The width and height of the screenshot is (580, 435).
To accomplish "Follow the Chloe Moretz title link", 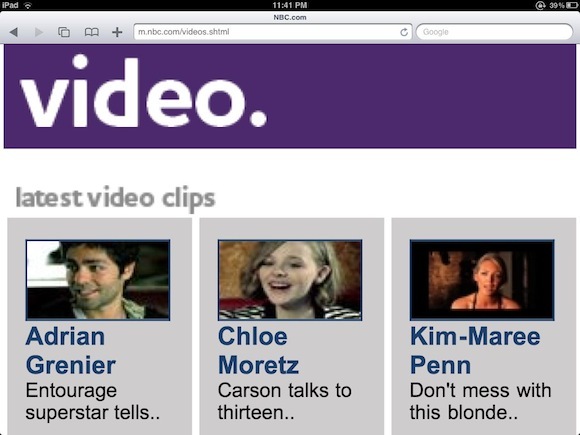I will 258,351.
